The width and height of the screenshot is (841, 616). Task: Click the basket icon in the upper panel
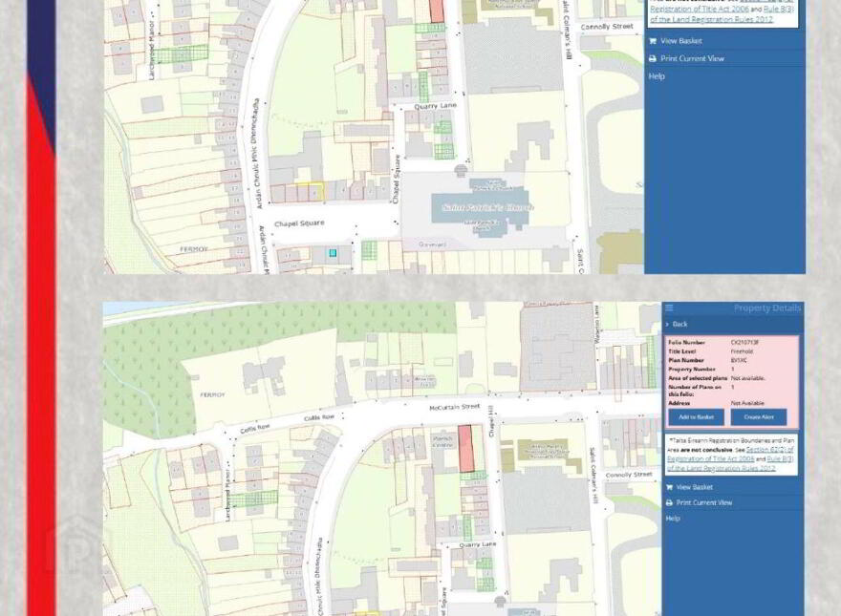(x=652, y=41)
